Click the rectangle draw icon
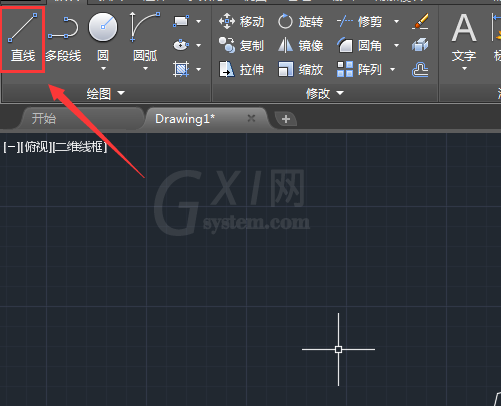This screenshot has height=406, width=501. 181,21
